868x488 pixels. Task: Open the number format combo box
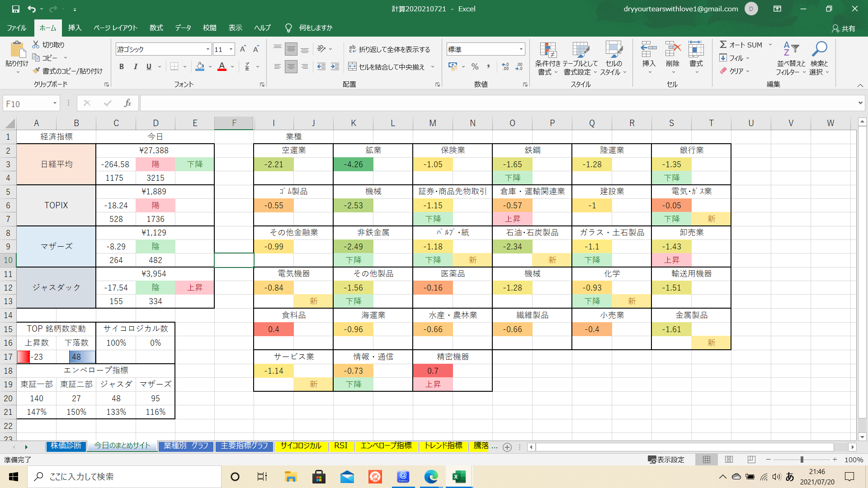coord(521,49)
